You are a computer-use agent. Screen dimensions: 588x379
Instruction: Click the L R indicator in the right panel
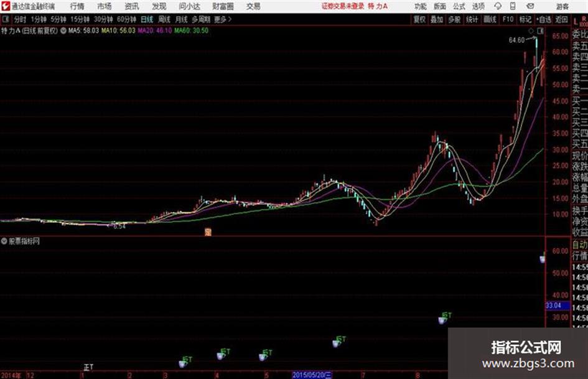pyautogui.click(x=580, y=21)
